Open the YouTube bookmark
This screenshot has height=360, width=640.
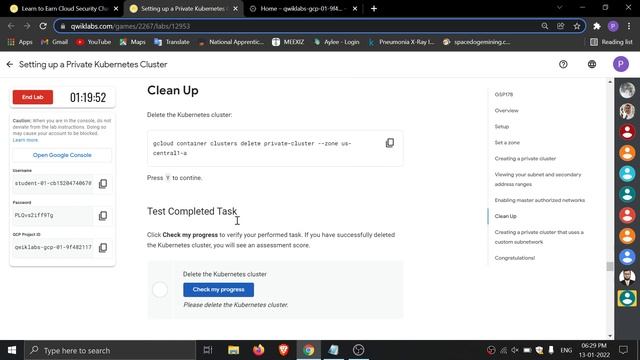93,42
